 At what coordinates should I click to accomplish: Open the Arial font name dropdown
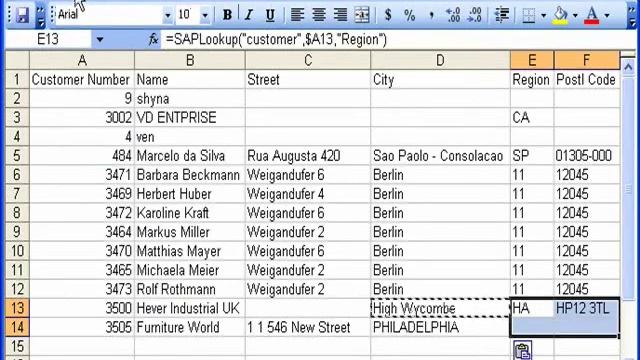pos(167,16)
